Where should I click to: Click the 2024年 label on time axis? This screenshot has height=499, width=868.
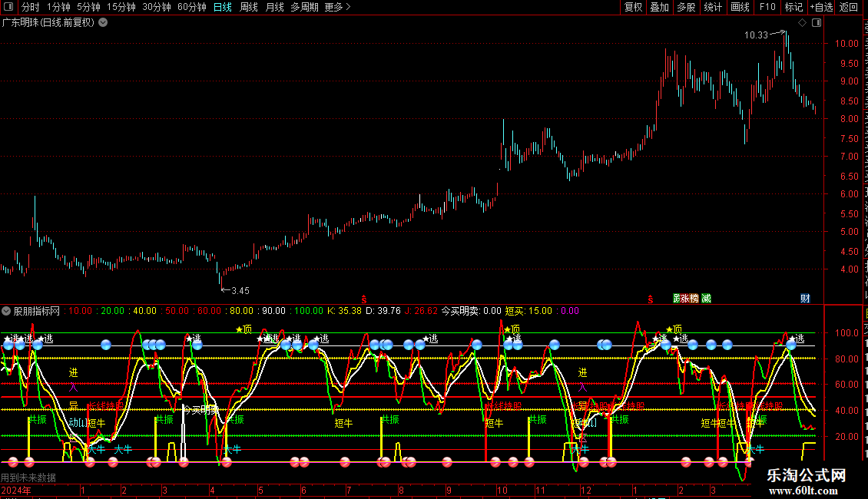pos(16,491)
